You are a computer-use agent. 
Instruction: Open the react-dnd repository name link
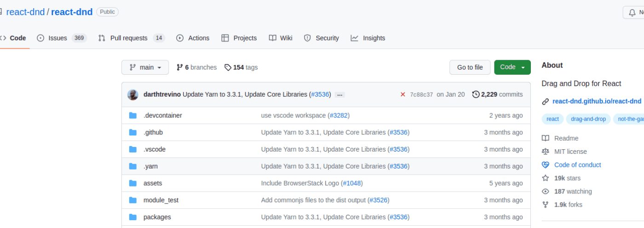click(72, 12)
